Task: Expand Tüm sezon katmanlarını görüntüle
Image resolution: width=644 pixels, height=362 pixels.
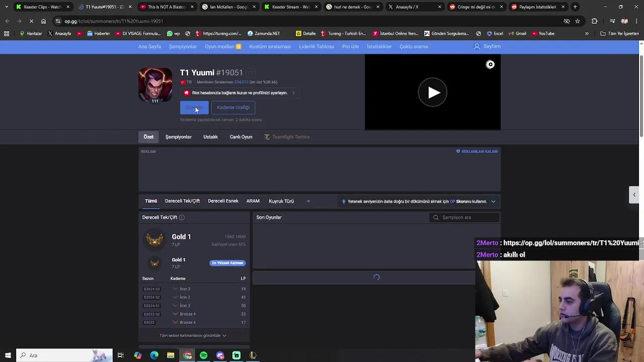Action: pyautogui.click(x=193, y=335)
